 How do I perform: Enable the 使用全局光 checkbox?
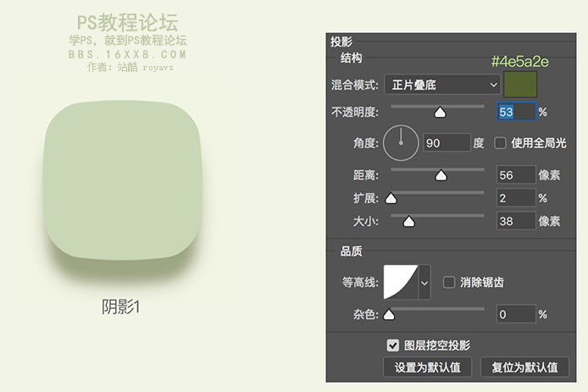[500, 143]
